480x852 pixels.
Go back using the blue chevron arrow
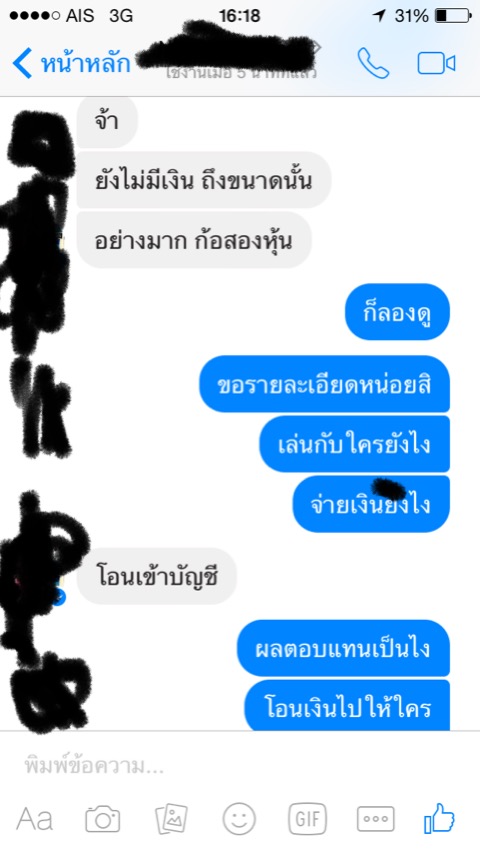pos(22,63)
